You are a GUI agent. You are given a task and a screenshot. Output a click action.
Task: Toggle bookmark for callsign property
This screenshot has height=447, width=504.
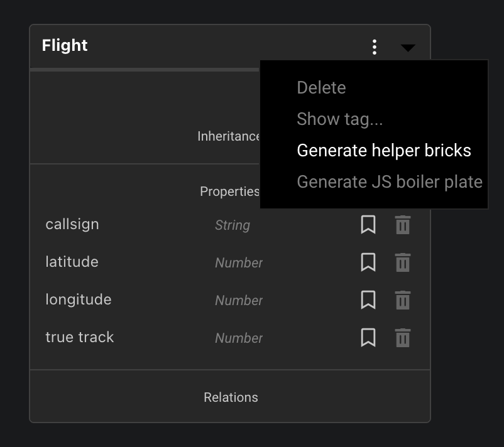(368, 225)
